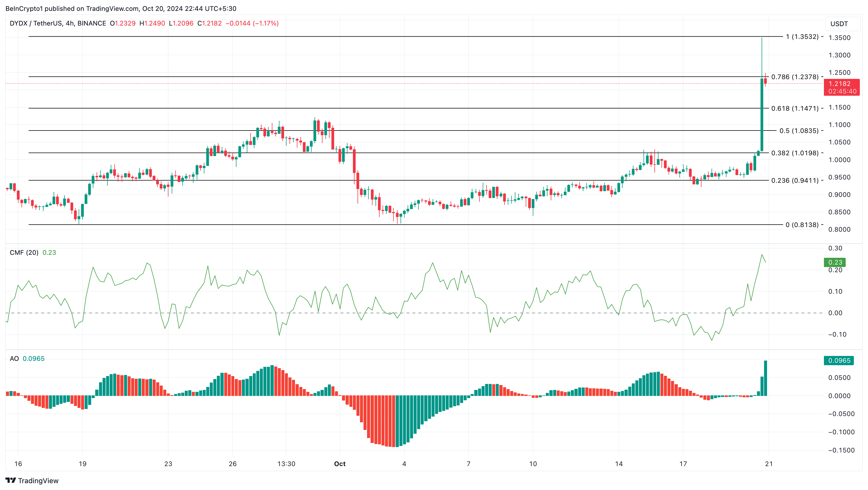The width and height of the screenshot is (868, 490).
Task: Select the AO indicator label
Action: coord(14,359)
